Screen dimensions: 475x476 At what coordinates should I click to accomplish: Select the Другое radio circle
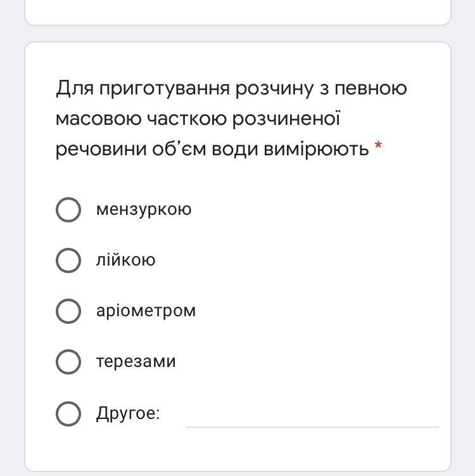[x=68, y=414]
